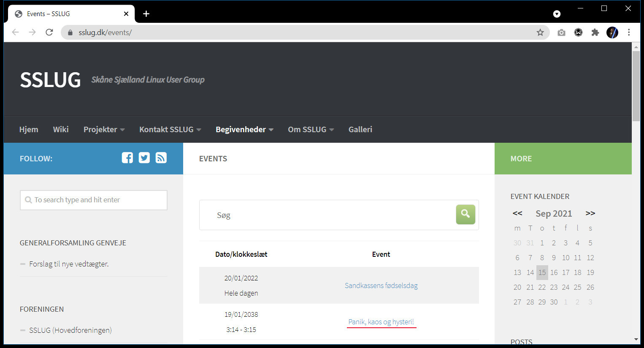Select calendar day 9
The width and height of the screenshot is (644, 348).
(554, 258)
